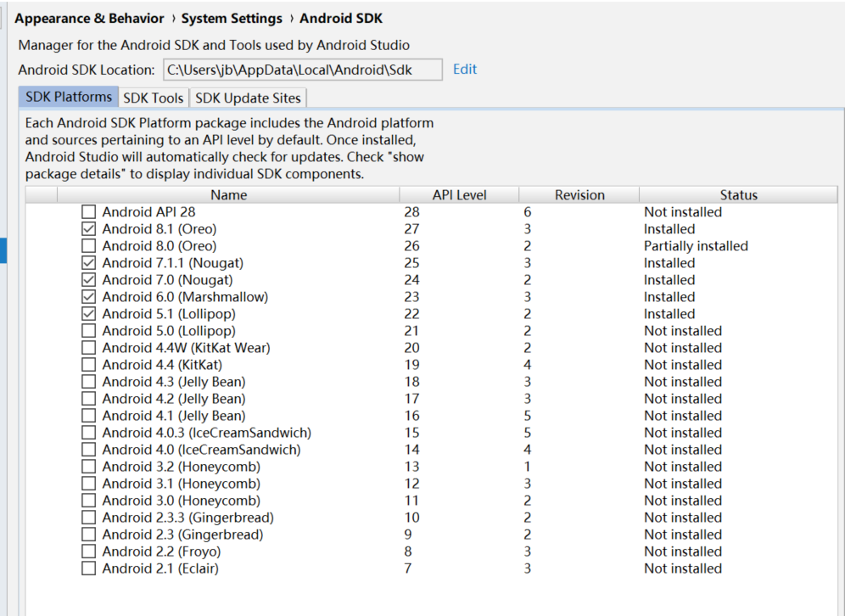The height and width of the screenshot is (616, 845).
Task: Click the Android SDK Location path field
Action: (x=303, y=70)
